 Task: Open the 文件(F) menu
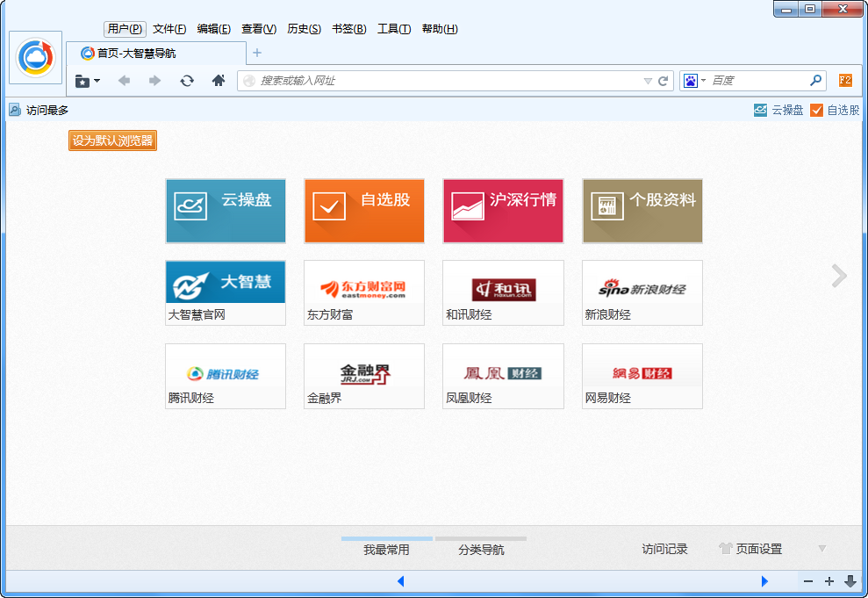[169, 29]
